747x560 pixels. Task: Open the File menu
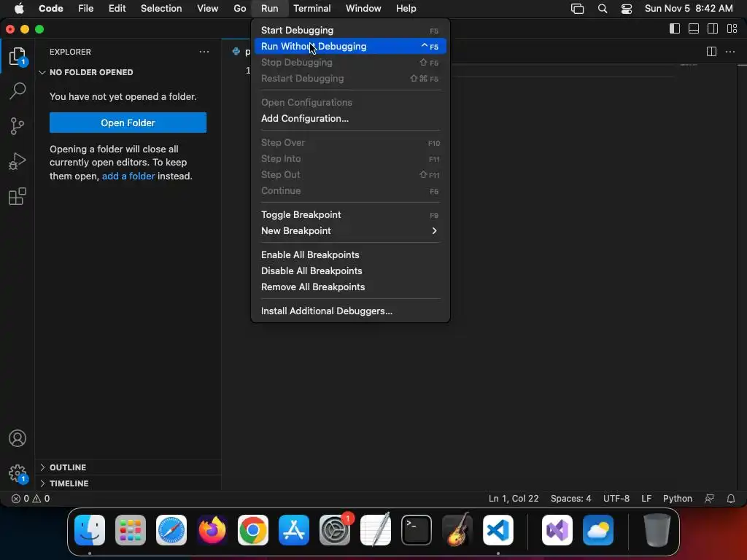pyautogui.click(x=86, y=9)
